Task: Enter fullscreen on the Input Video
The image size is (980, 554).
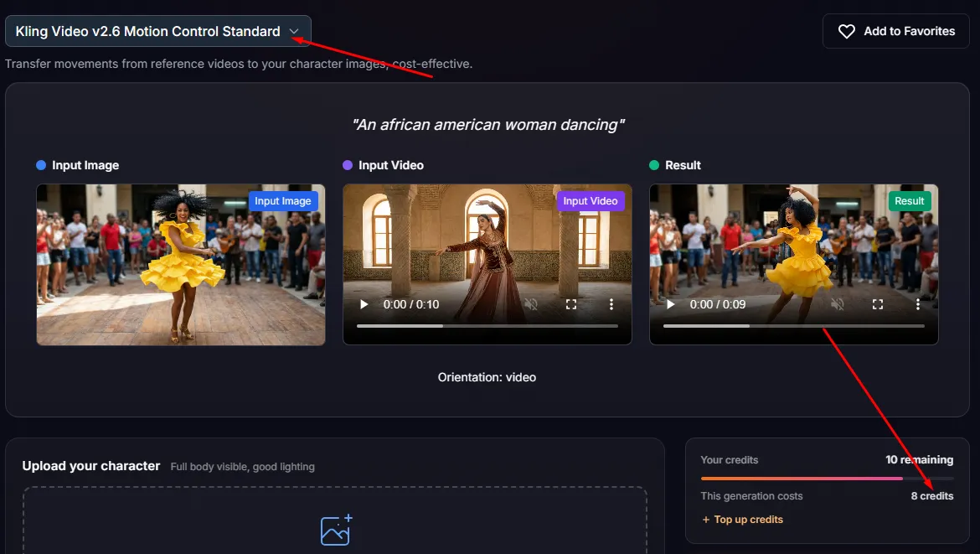Action: point(571,304)
